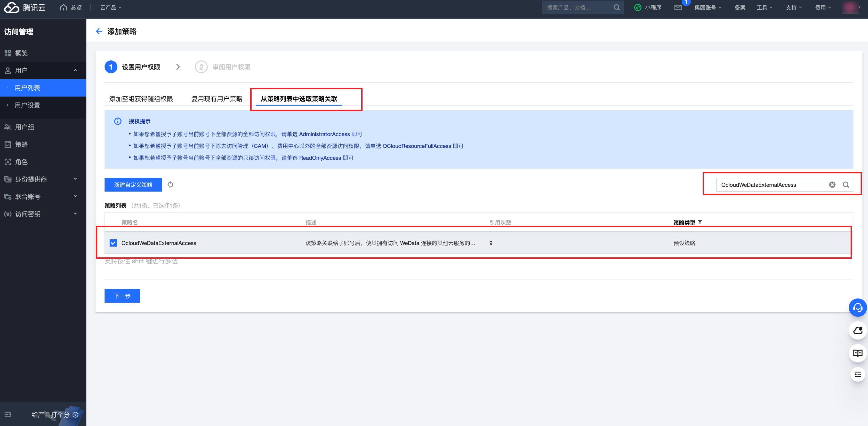The height and width of the screenshot is (426, 868).
Task: Click the 下一步 button
Action: pos(122,296)
